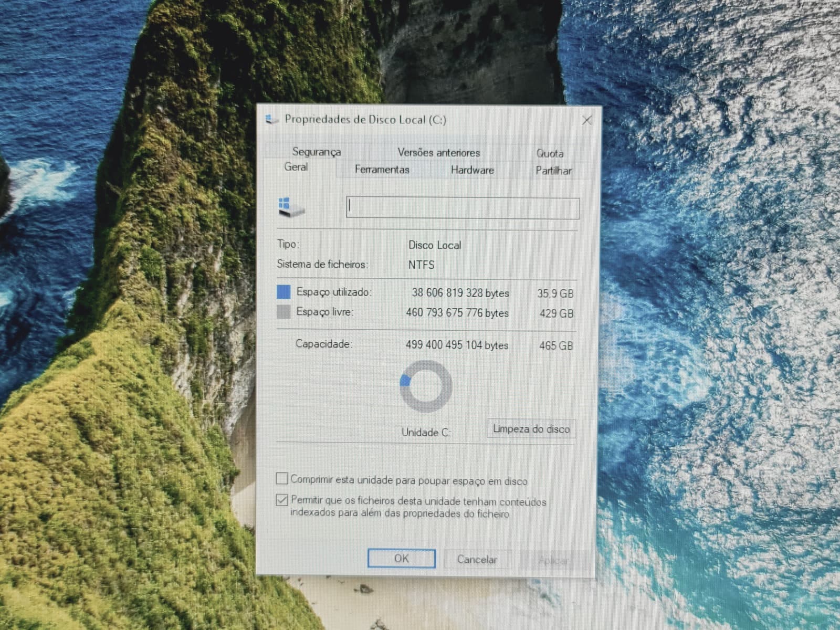The image size is (840, 630).
Task: Click the drive icon in the title bar
Action: pos(271,119)
